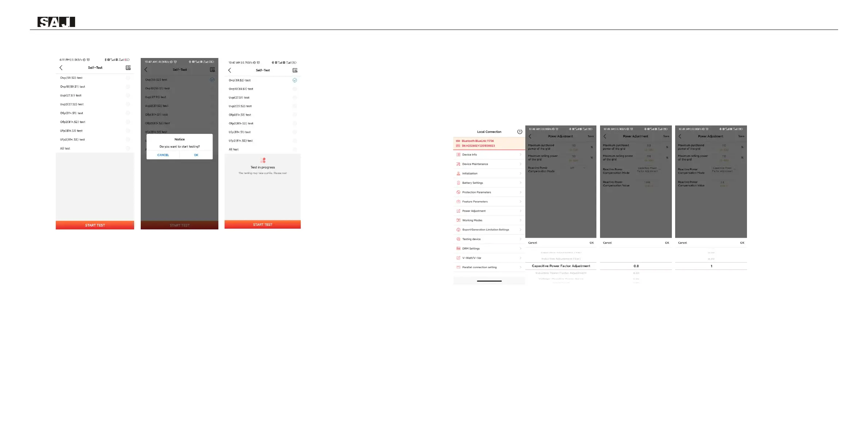
Task: Tap the Uvp(27.S1) test row on the Test in progress screen
Action: click(262, 97)
